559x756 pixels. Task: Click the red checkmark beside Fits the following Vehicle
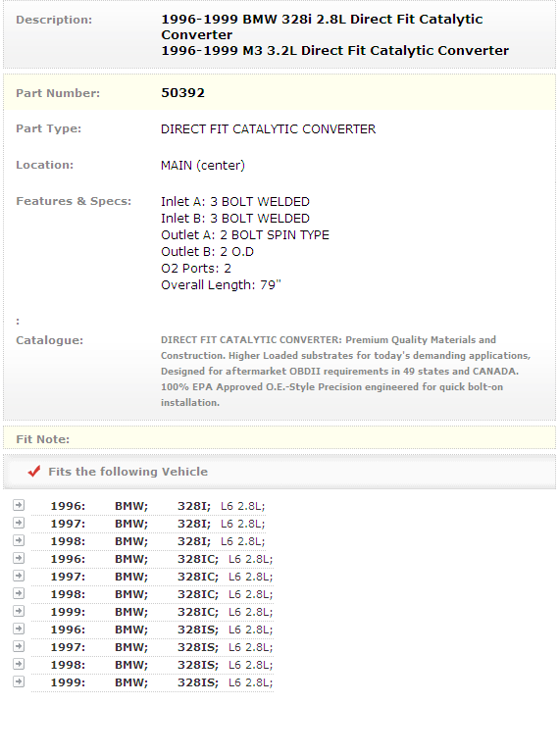34,471
